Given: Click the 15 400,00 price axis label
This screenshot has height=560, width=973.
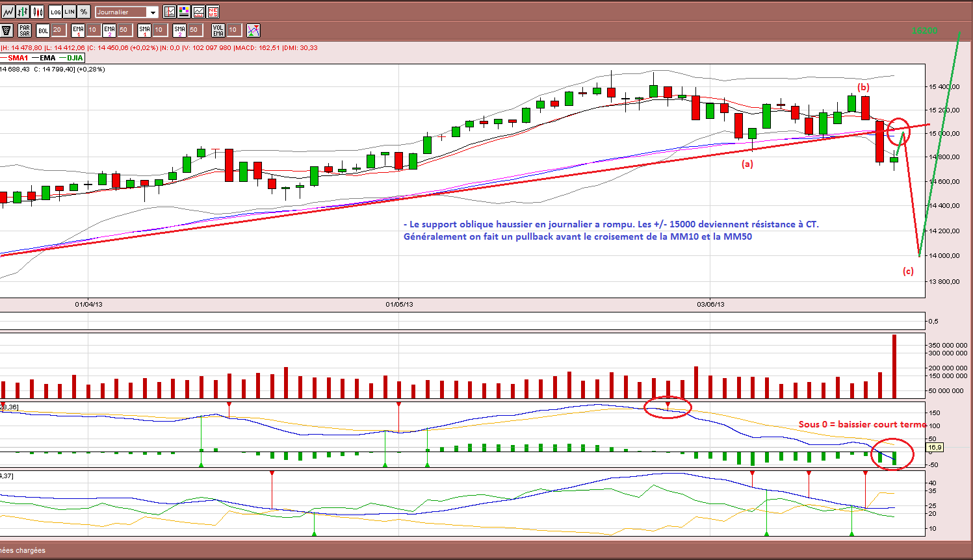Looking at the screenshot, I should pyautogui.click(x=944, y=87).
